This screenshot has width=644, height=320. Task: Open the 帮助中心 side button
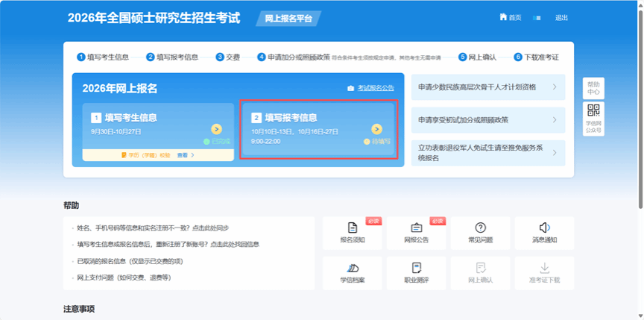pyautogui.click(x=593, y=87)
